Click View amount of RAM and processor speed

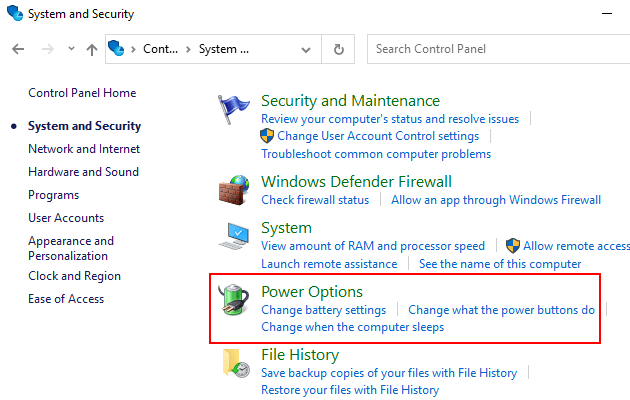point(373,246)
